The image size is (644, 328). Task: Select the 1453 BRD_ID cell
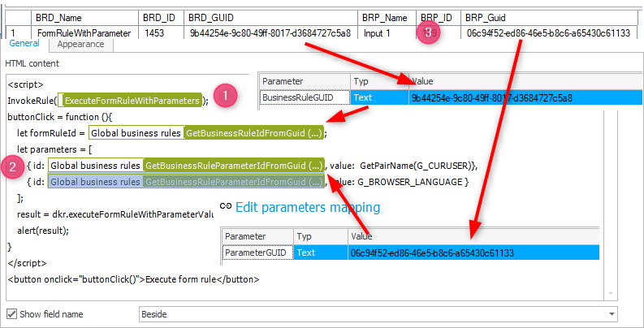point(161,32)
